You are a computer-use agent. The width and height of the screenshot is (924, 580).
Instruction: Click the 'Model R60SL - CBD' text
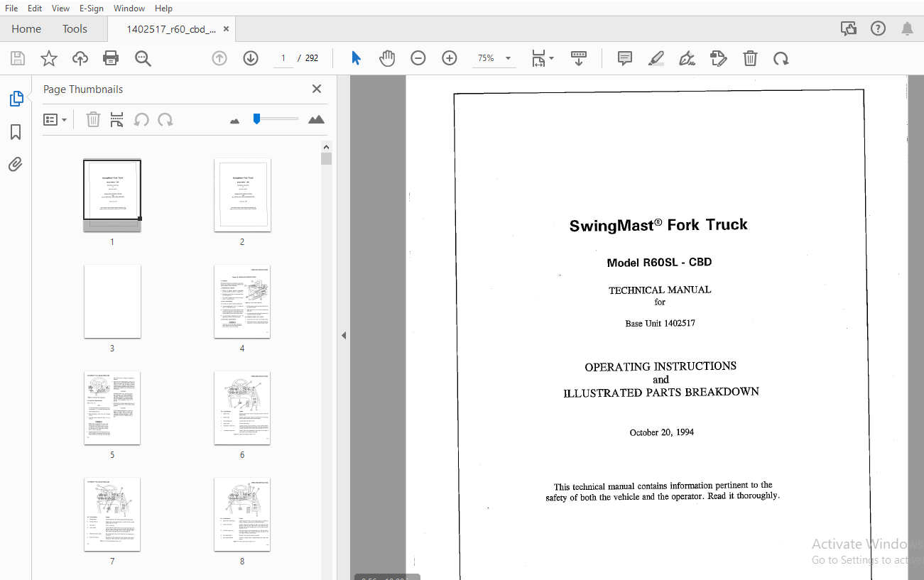click(659, 262)
